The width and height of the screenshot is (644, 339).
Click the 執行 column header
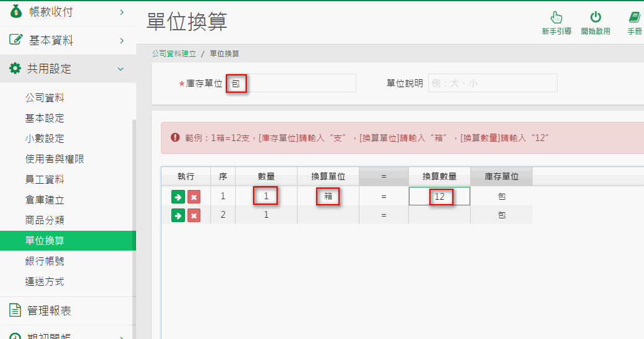186,176
